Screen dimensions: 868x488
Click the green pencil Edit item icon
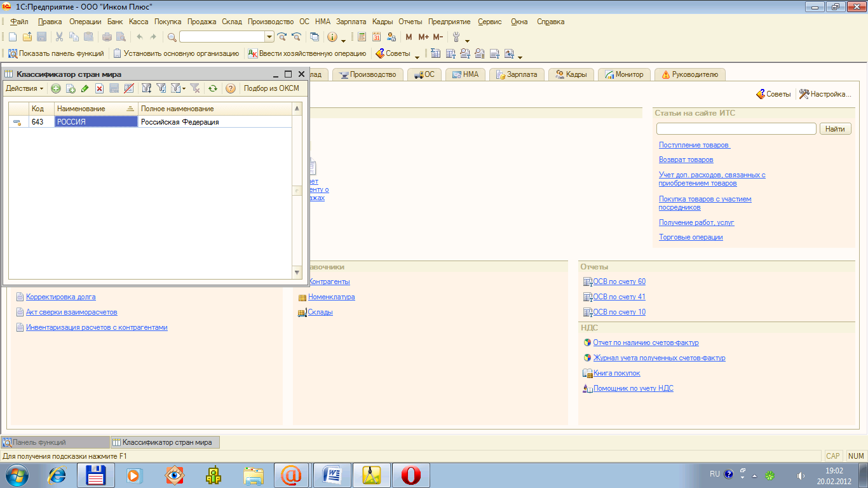pyautogui.click(x=85, y=88)
